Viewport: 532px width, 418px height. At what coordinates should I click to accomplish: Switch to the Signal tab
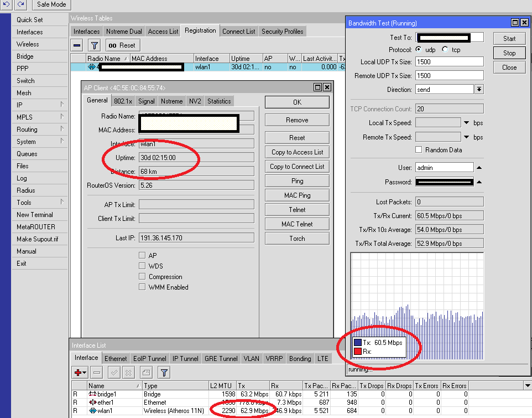click(147, 101)
